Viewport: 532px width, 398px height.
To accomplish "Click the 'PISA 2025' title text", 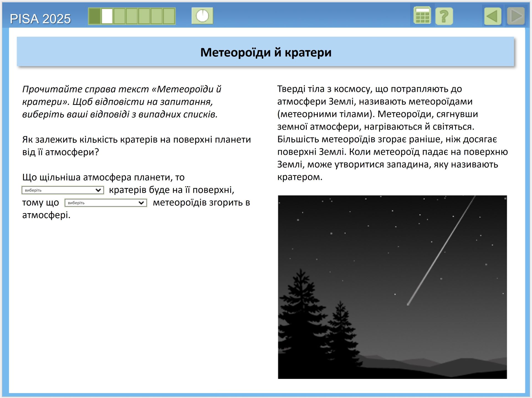I will pos(40,19).
